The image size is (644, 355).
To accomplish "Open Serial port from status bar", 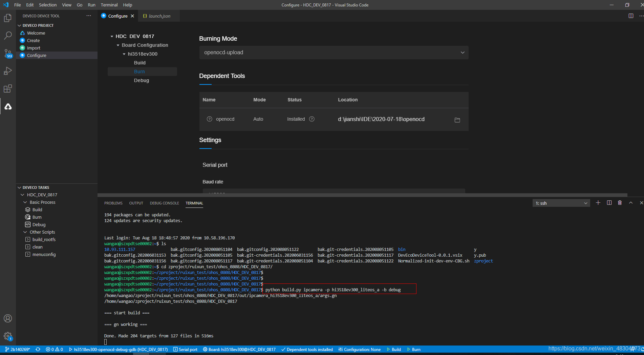I will [185, 349].
